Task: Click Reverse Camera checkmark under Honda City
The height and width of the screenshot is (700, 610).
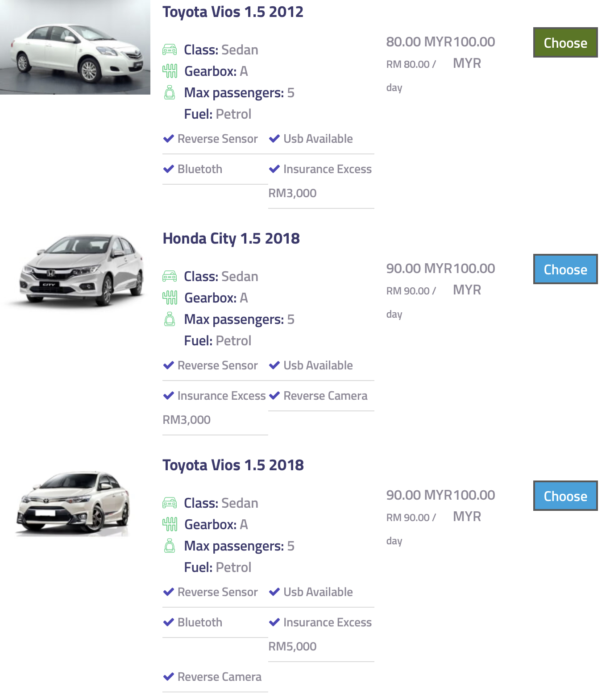Action: pyautogui.click(x=274, y=396)
